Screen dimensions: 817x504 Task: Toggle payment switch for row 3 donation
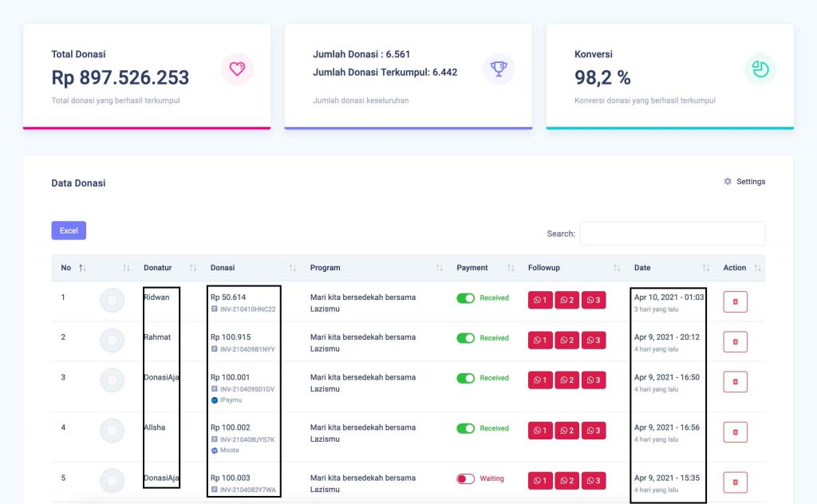click(x=465, y=378)
